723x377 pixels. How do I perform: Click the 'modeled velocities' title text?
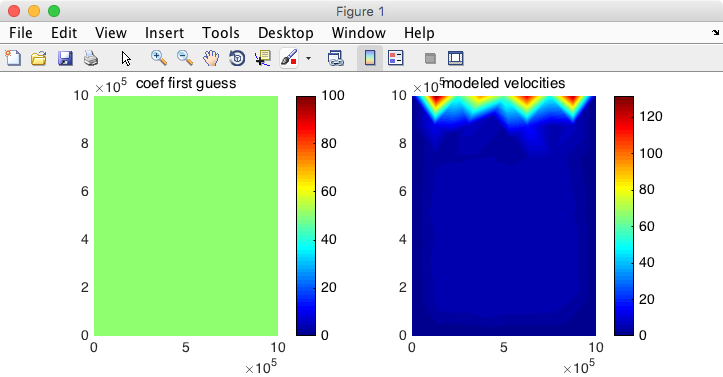coord(504,83)
